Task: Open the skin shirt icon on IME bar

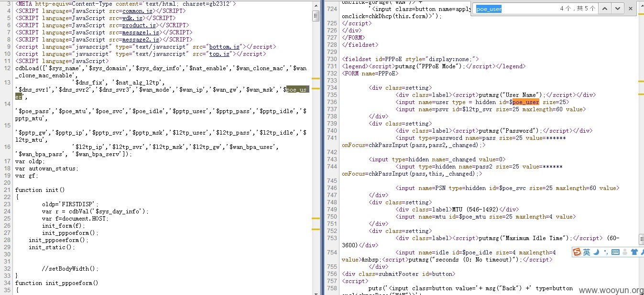Action: (x=634, y=252)
